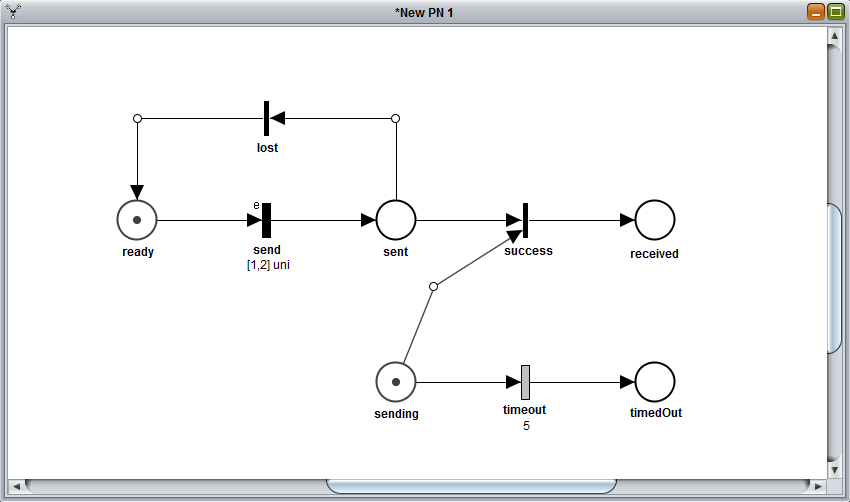This screenshot has height=502, width=850.
Task: Select bend point on sending-to-success arc
Action: (433, 286)
